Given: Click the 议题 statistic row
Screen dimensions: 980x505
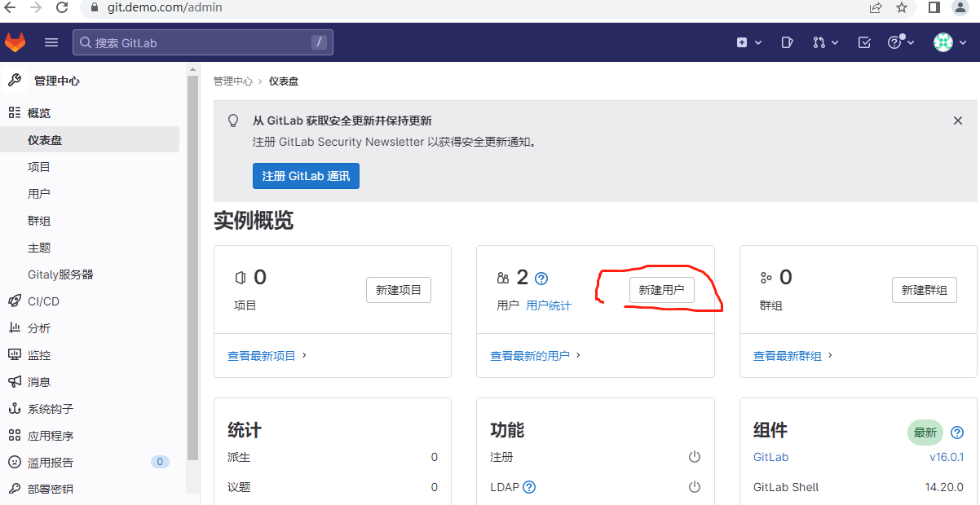Looking at the screenshot, I should (x=333, y=487).
